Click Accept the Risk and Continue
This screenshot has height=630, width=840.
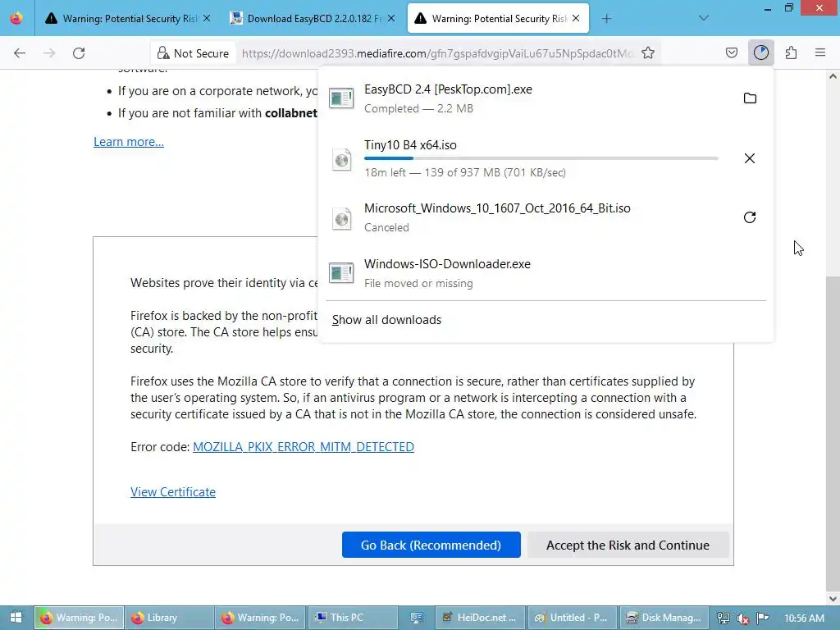(x=628, y=545)
